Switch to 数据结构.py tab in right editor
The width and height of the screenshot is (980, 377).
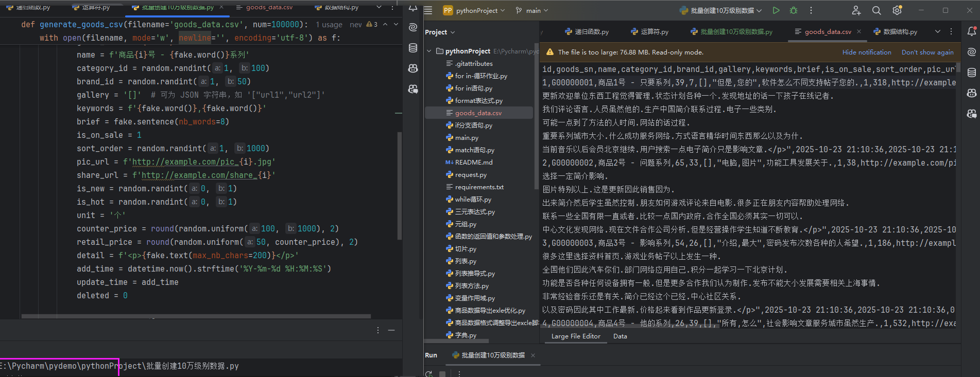pos(896,31)
